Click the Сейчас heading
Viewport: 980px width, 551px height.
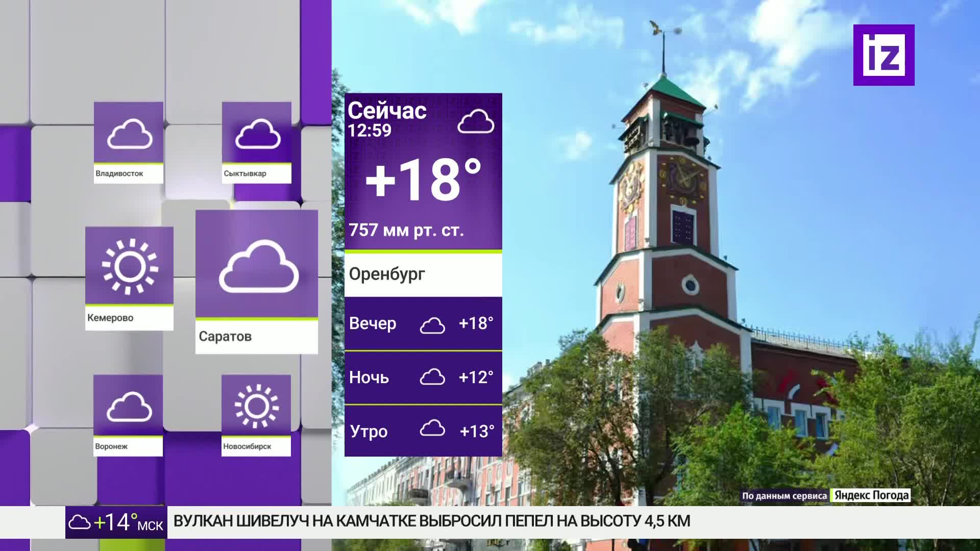click(387, 111)
